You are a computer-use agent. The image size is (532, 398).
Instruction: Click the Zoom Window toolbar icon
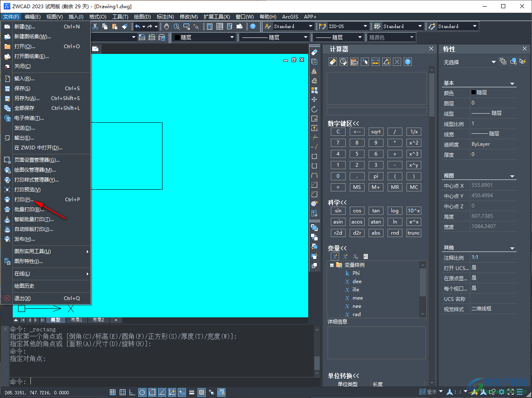(186, 26)
